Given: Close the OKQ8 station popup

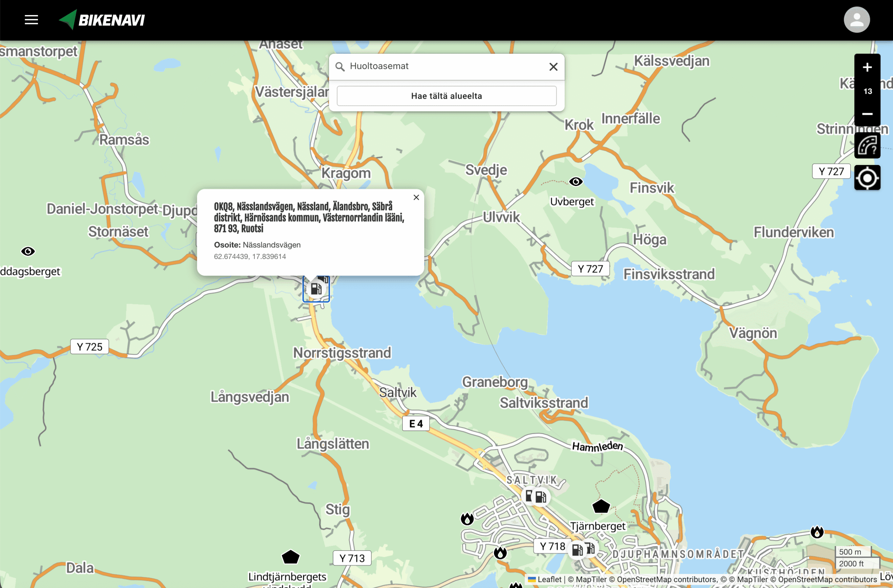Looking at the screenshot, I should coord(416,198).
